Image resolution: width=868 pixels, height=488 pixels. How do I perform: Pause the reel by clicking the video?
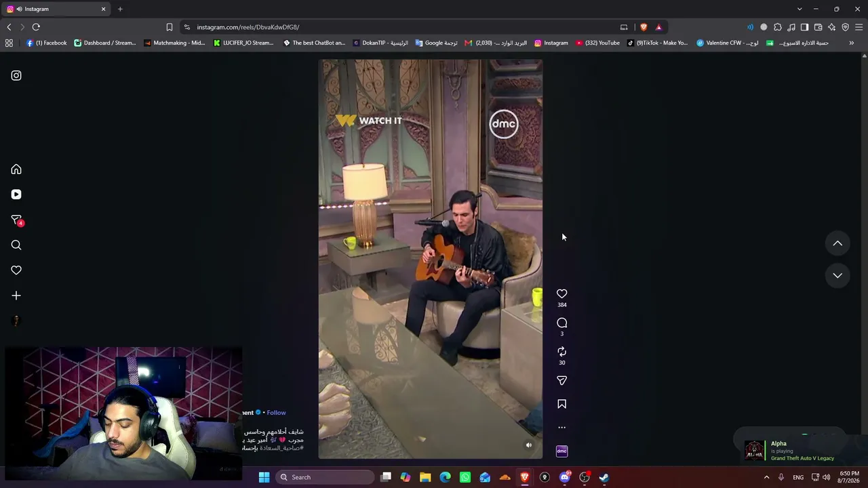[431, 259]
